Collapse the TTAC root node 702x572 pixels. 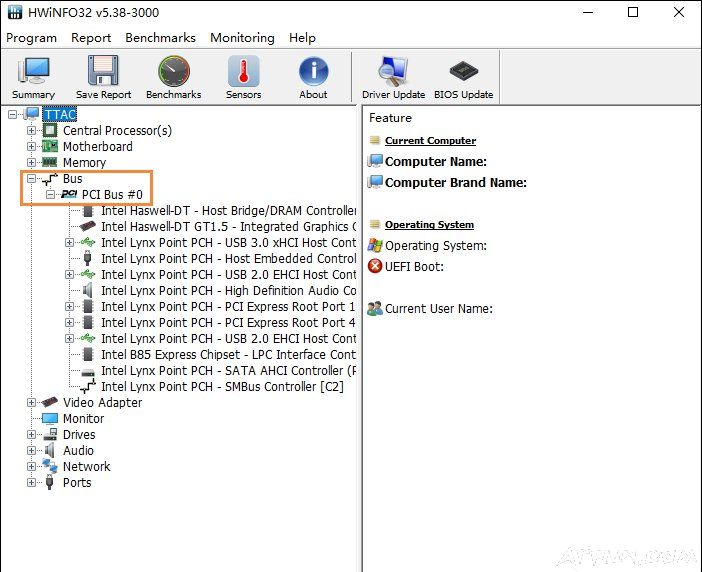[13, 115]
